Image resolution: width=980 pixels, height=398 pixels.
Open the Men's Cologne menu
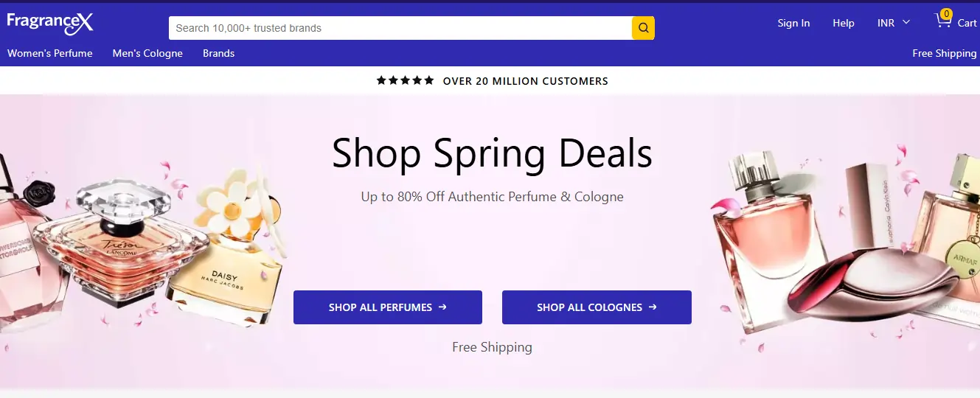click(147, 53)
